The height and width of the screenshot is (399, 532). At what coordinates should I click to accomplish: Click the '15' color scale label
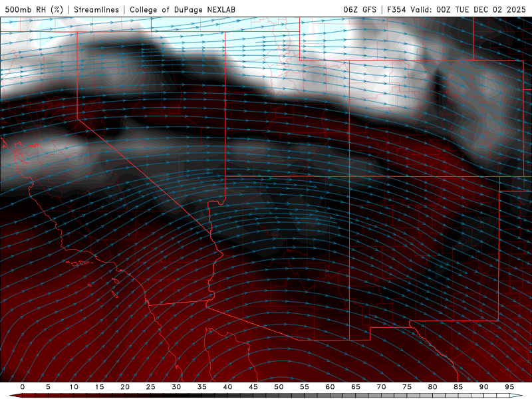click(x=99, y=387)
